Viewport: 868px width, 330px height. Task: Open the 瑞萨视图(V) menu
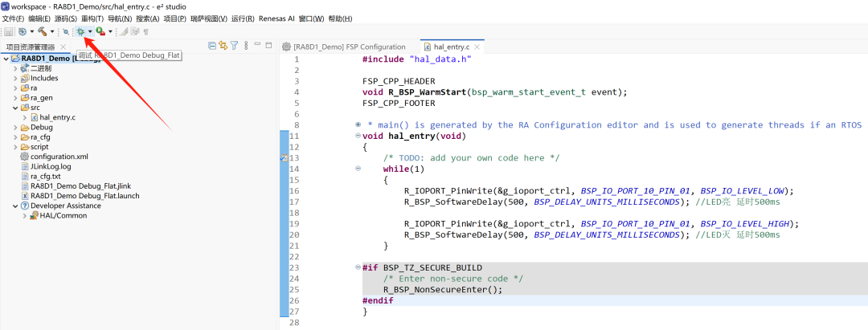tap(209, 18)
